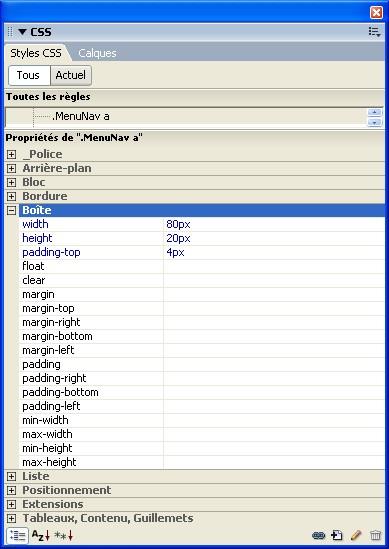Select the Actuel view mode button

(71, 75)
